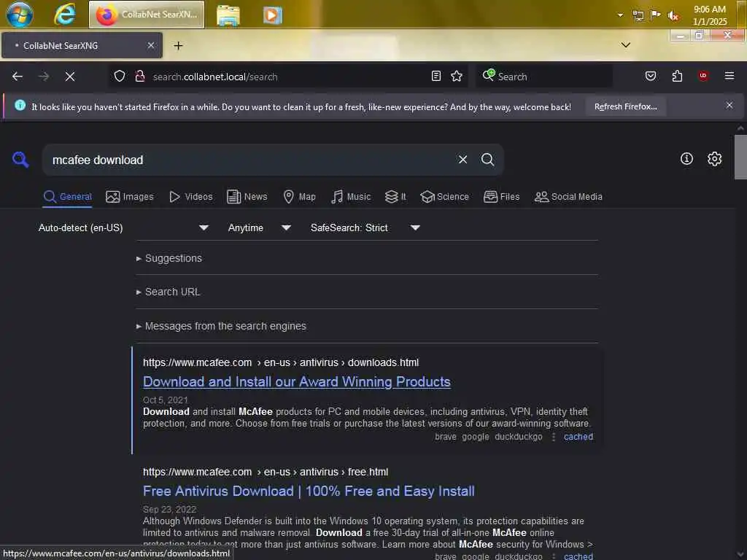This screenshot has height=560, width=747.
Task: Click the mcafee download query field
Action: click(x=250, y=160)
